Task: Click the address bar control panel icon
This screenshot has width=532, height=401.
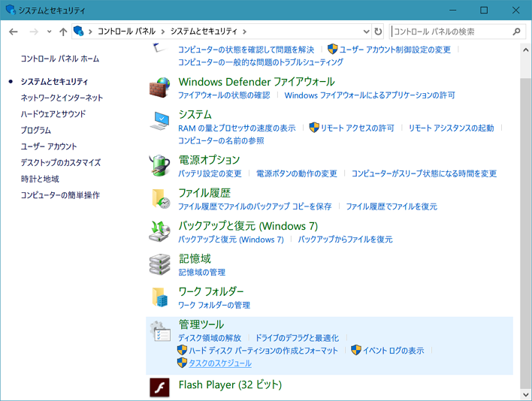Action: [78, 32]
